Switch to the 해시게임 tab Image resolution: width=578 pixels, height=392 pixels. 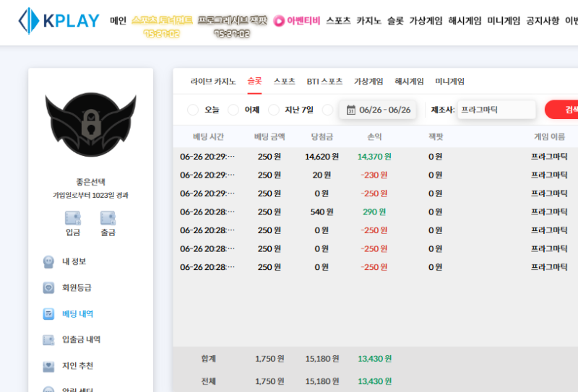(409, 82)
